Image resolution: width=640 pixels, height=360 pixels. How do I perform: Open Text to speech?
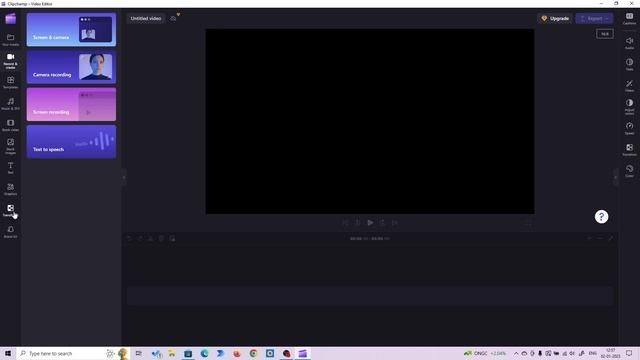point(71,142)
